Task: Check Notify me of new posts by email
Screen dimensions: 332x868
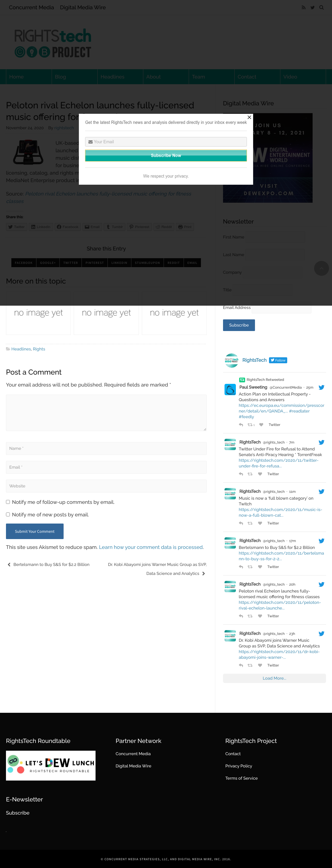Action: (x=8, y=515)
